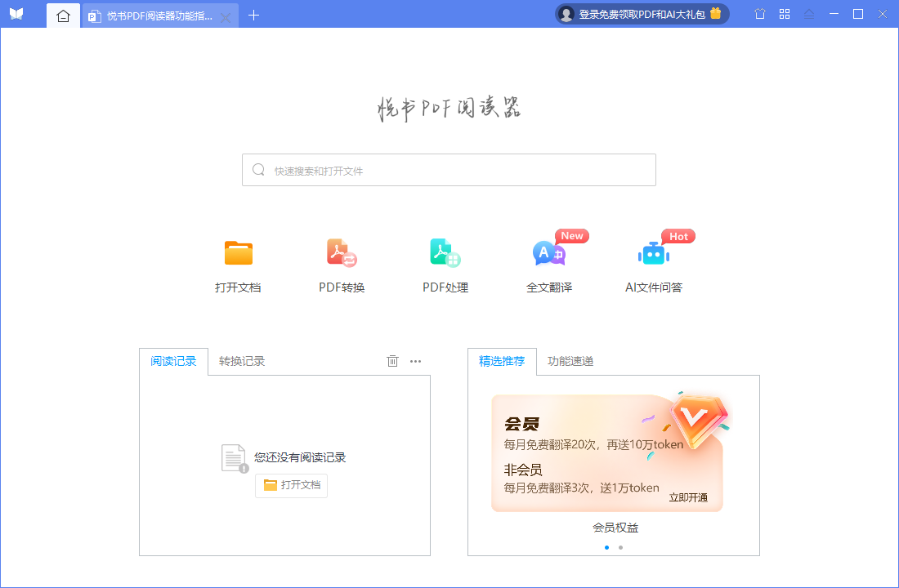The height and width of the screenshot is (588, 899).
Task: Click the New badge on 全文翻译
Action: click(x=571, y=235)
